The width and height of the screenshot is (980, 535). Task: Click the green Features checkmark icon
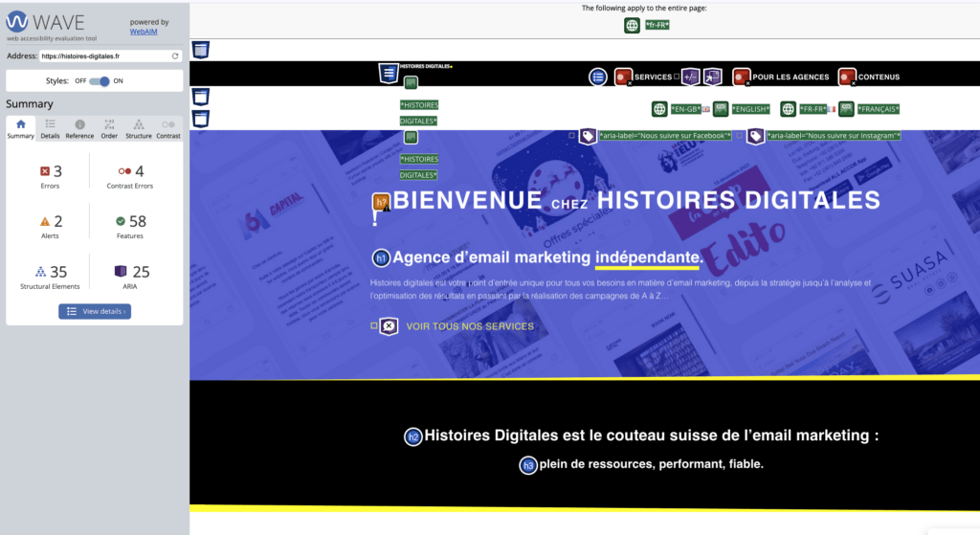[x=121, y=221]
